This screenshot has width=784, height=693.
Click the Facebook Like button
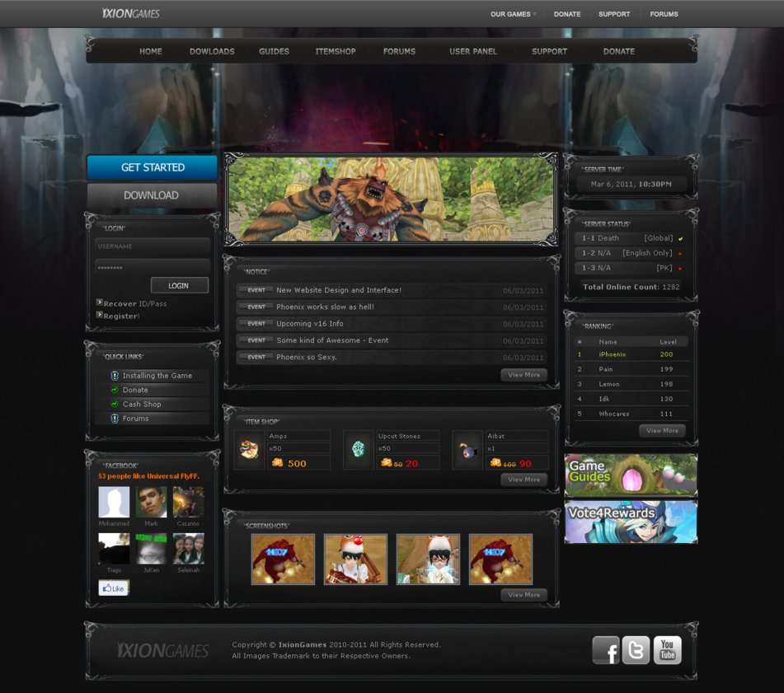tap(114, 588)
